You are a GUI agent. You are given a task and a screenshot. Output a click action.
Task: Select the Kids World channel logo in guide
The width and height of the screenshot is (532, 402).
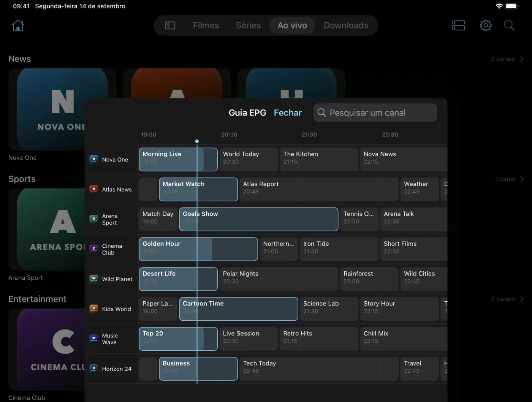coord(93,309)
